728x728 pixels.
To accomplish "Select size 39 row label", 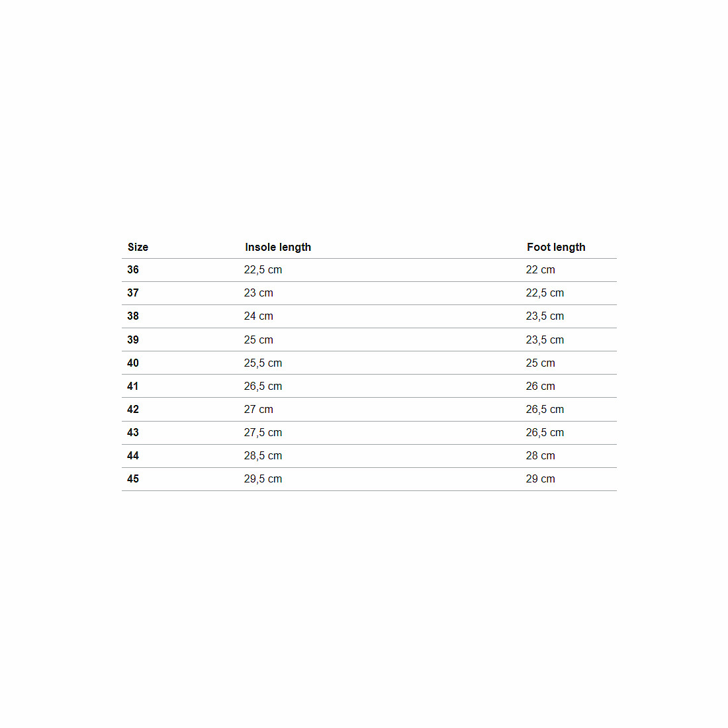I will [133, 340].
